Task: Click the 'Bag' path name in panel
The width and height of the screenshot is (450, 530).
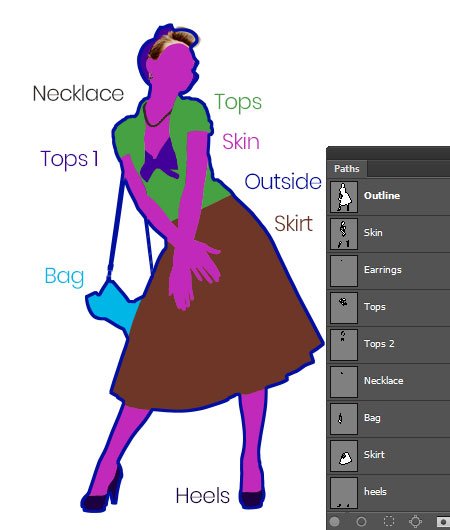Action: tap(372, 418)
